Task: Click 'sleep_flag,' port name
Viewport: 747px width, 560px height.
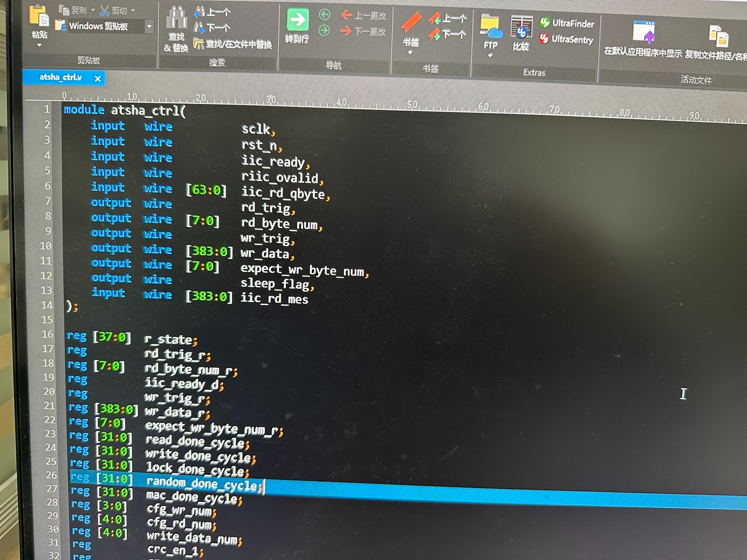Action: pyautogui.click(x=277, y=284)
